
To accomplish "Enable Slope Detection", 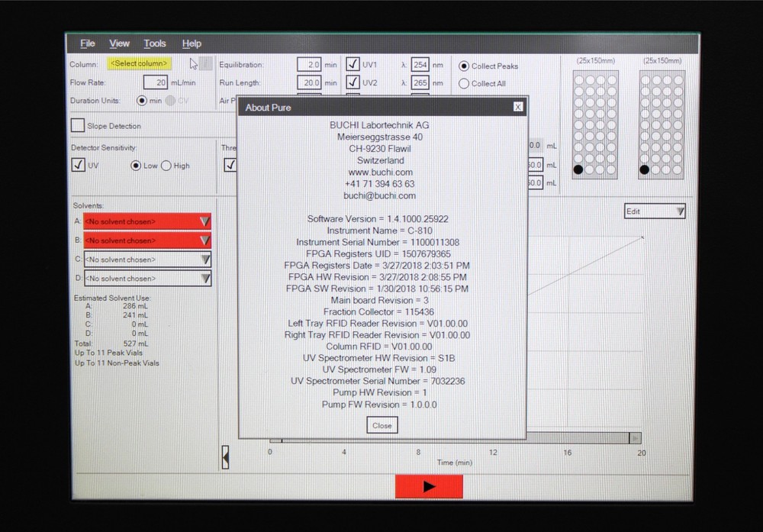I will click(x=77, y=125).
